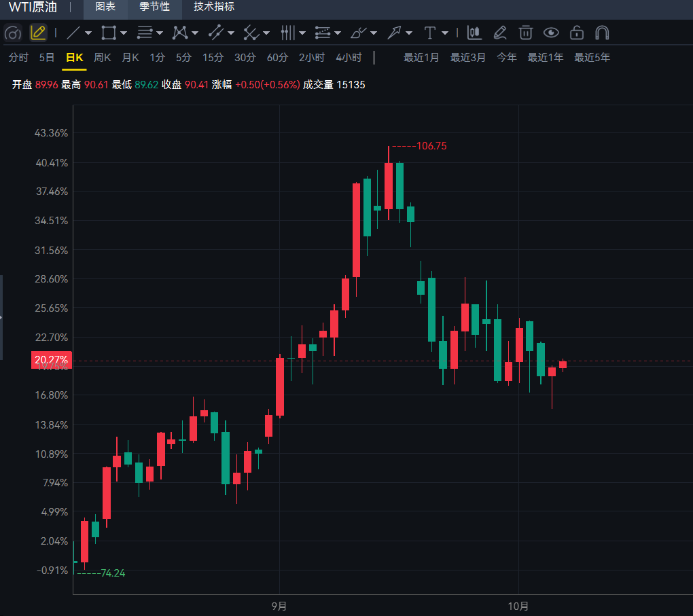The image size is (693, 616).
Task: Toggle the lock drawings padlock icon
Action: pyautogui.click(x=577, y=33)
